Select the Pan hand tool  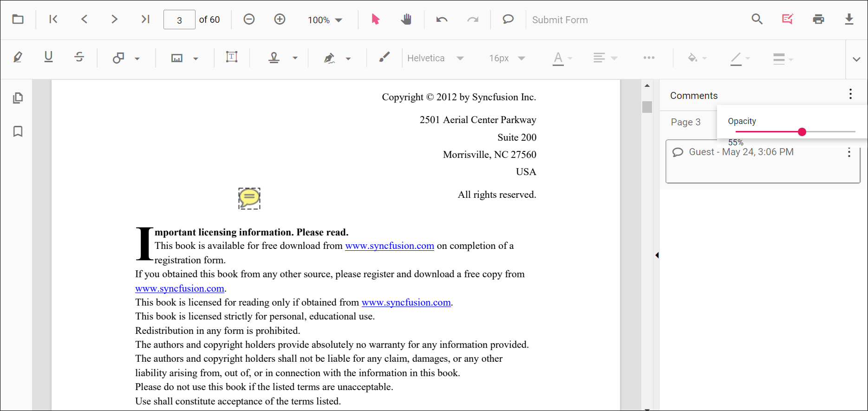[406, 20]
